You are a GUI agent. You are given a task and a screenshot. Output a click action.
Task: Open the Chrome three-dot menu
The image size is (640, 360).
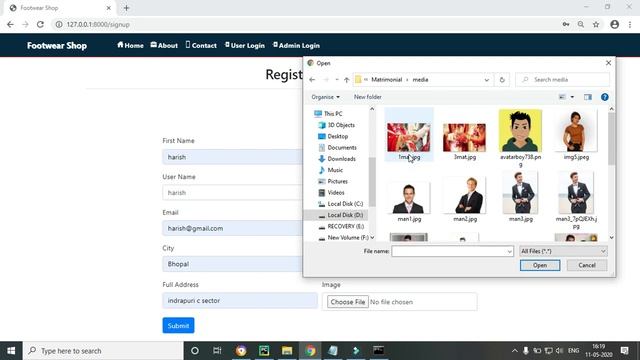[630, 24]
